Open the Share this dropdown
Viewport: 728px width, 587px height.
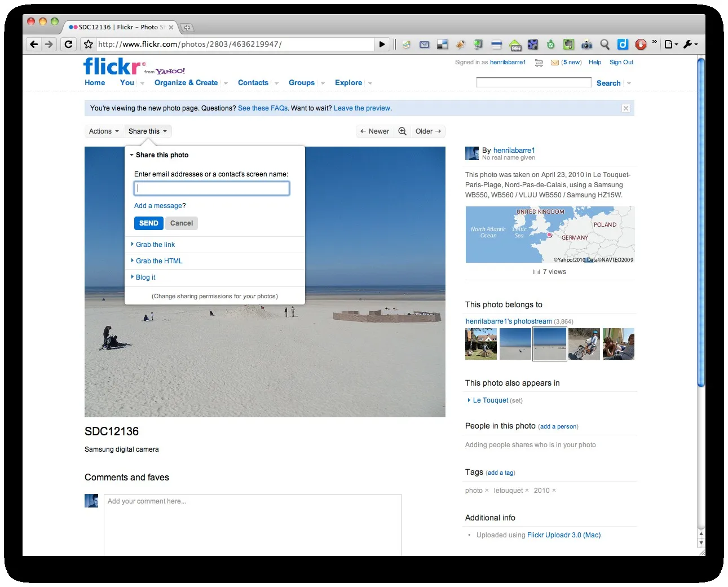coord(148,131)
